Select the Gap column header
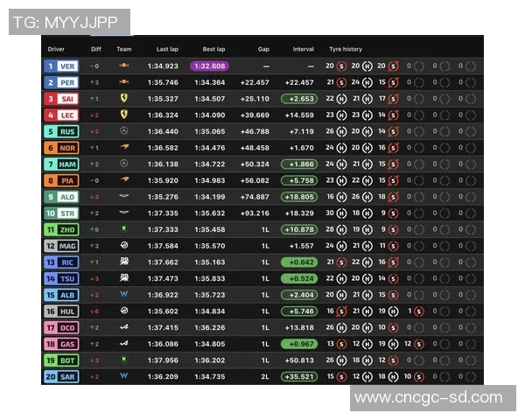 click(x=263, y=49)
